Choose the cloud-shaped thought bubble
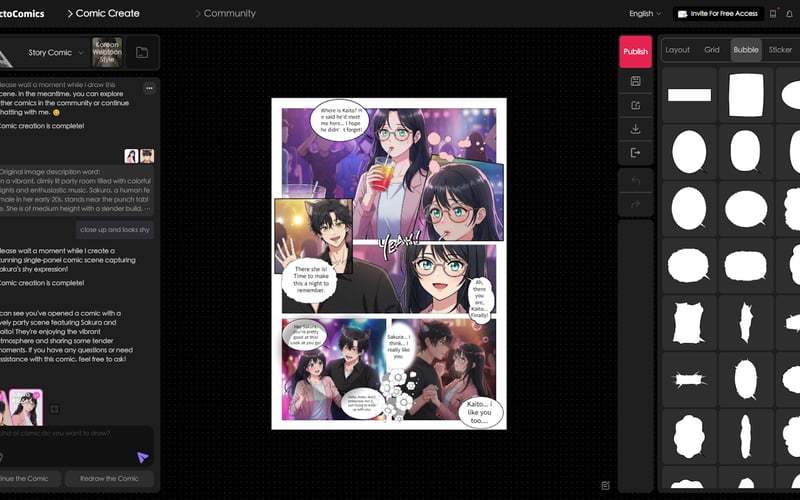The height and width of the screenshot is (500, 800). [x=689, y=436]
